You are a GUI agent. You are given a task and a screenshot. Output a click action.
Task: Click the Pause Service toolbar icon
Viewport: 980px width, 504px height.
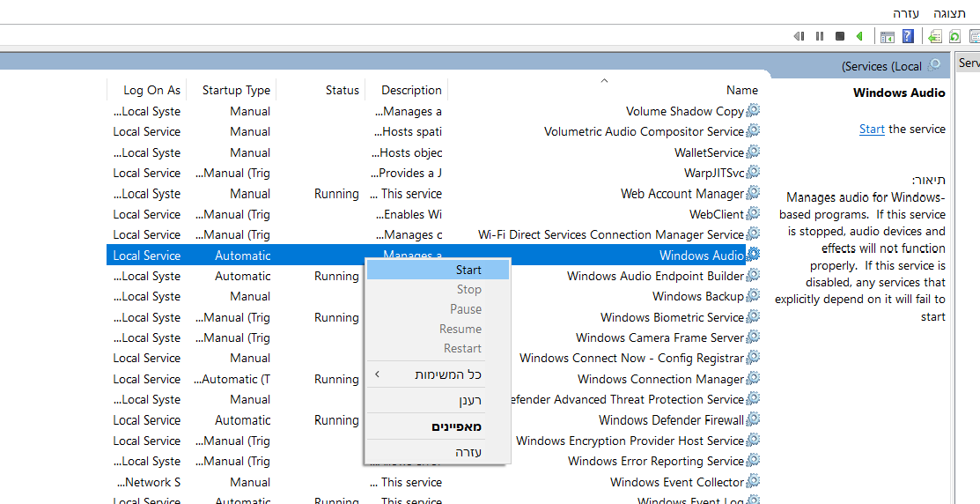tap(820, 36)
